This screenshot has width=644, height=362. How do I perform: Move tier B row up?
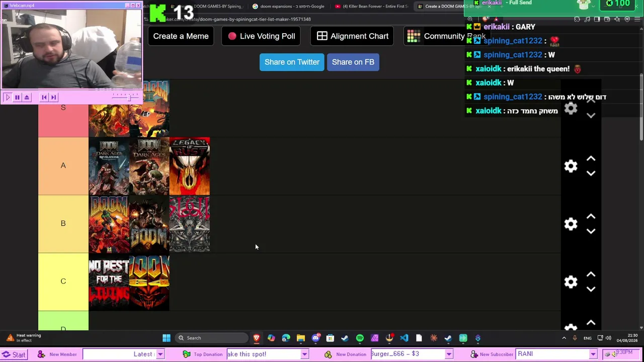[x=591, y=217]
